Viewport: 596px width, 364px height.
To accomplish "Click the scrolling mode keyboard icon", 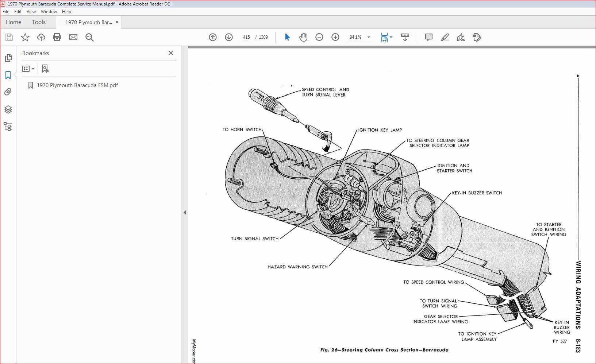I will point(405,37).
